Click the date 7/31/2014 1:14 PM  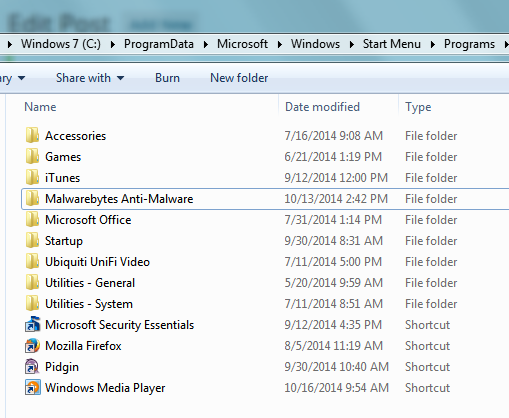333,220
